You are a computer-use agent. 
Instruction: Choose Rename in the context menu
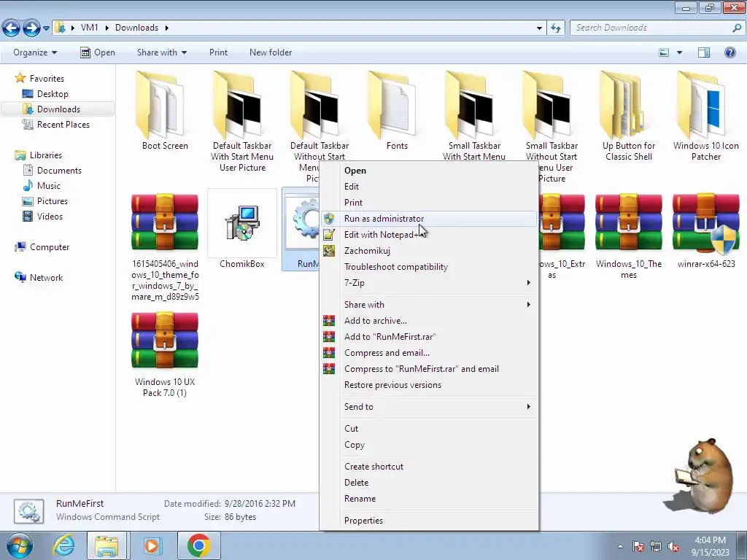coord(429,499)
